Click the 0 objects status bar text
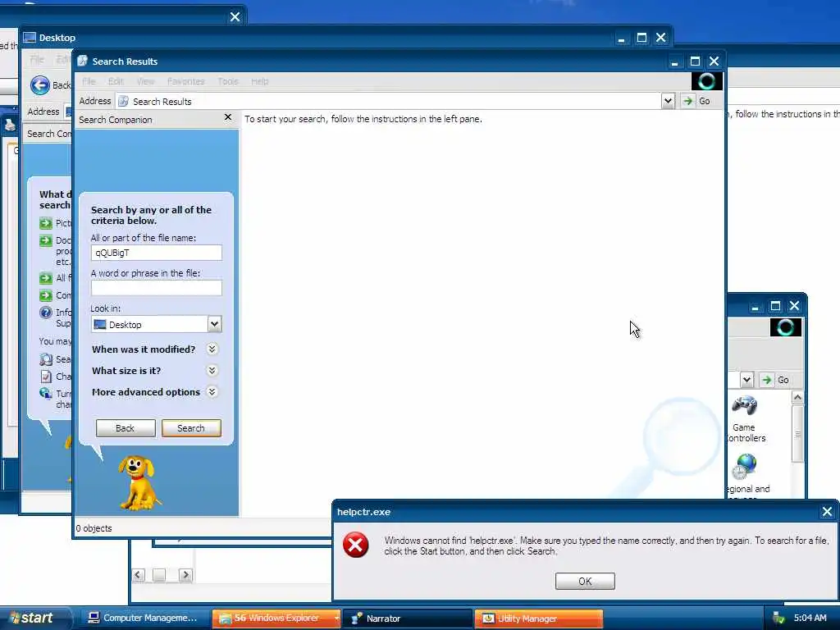This screenshot has width=840, height=630. click(x=94, y=528)
